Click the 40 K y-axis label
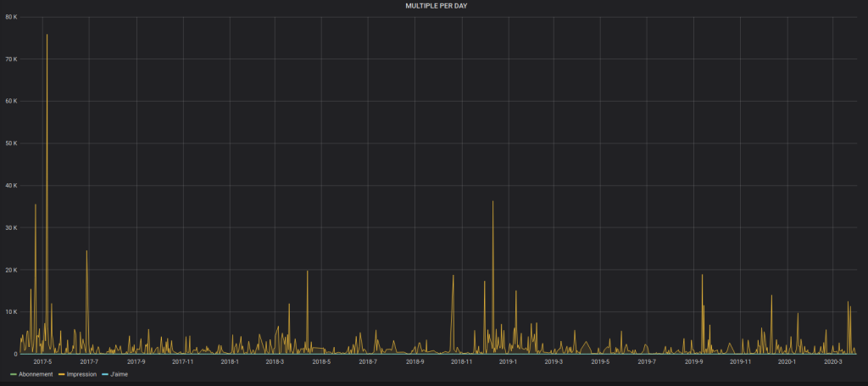The width and height of the screenshot is (868, 386). click(x=11, y=186)
